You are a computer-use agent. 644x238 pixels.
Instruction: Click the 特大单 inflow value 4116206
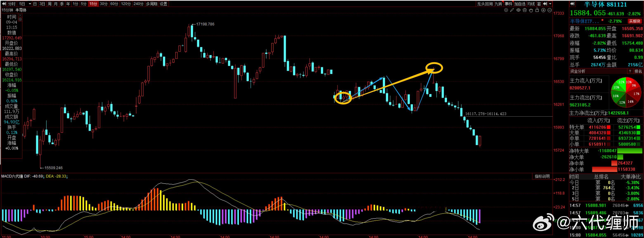pos(598,127)
